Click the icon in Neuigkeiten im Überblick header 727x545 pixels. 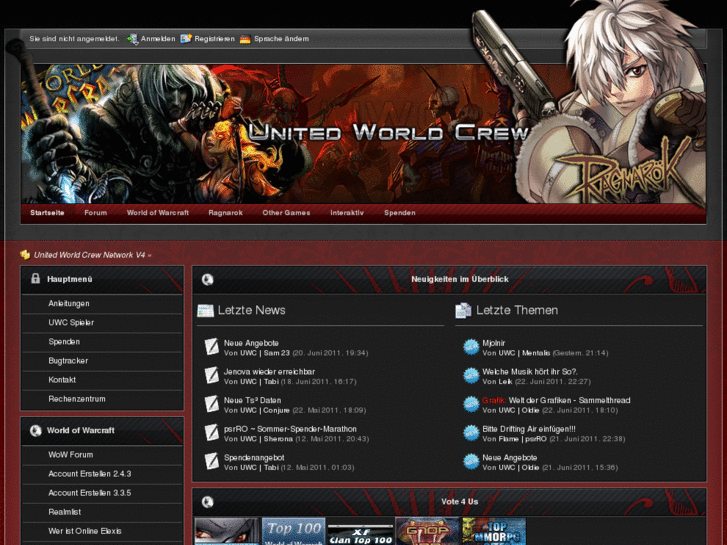[207, 279]
